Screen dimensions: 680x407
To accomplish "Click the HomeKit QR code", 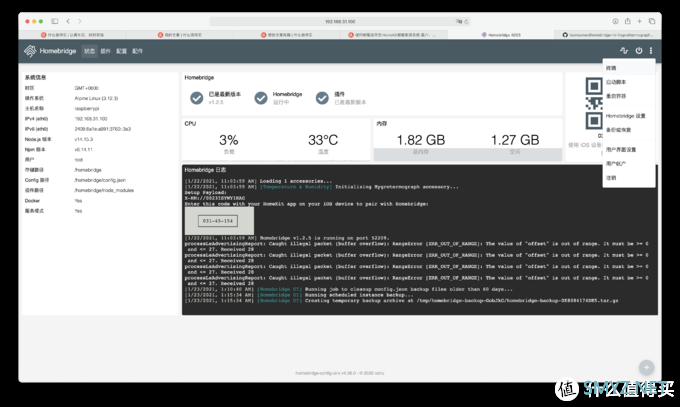I will 594,103.
